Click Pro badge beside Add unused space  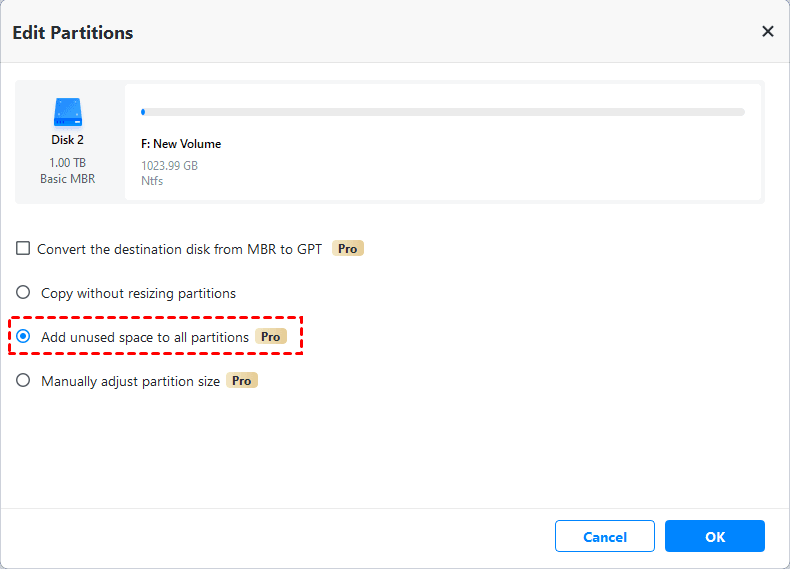pos(271,337)
